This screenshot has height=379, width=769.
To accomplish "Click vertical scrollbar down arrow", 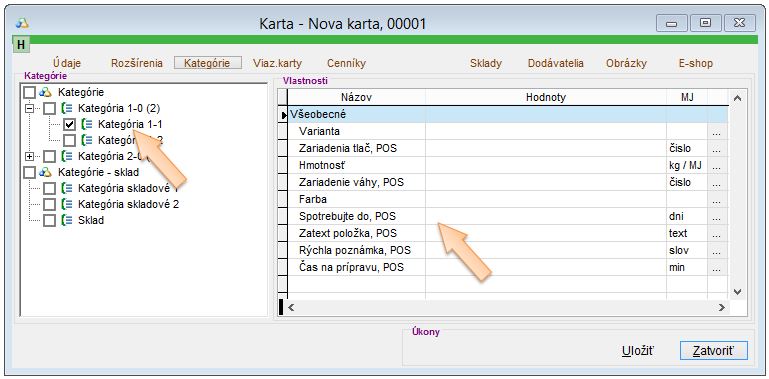I will [737, 292].
